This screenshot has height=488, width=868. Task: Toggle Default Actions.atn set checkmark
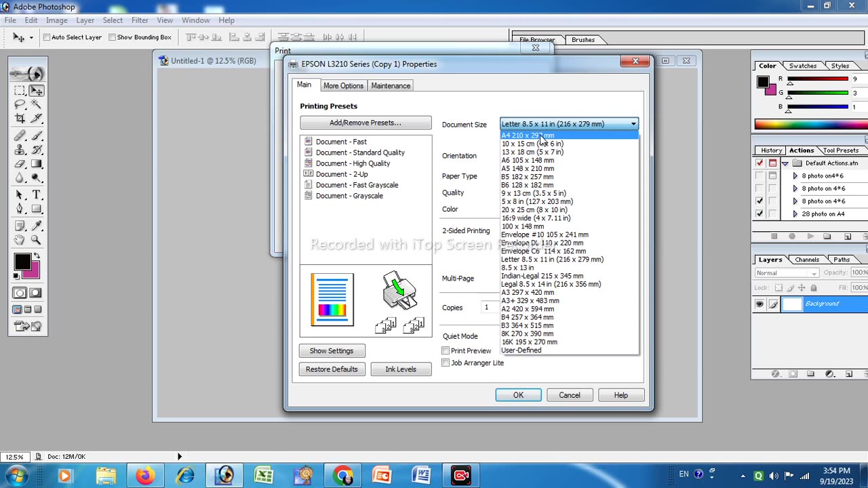point(759,163)
